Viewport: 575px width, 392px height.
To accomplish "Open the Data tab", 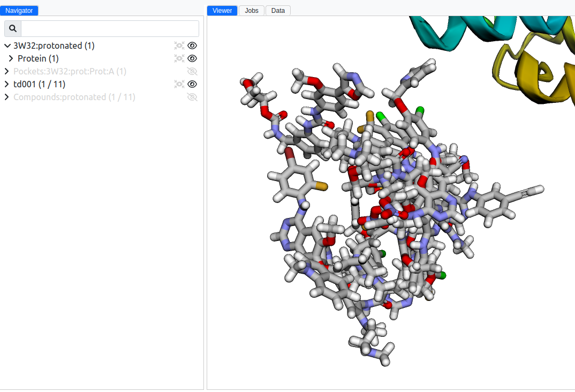I will pyautogui.click(x=278, y=10).
